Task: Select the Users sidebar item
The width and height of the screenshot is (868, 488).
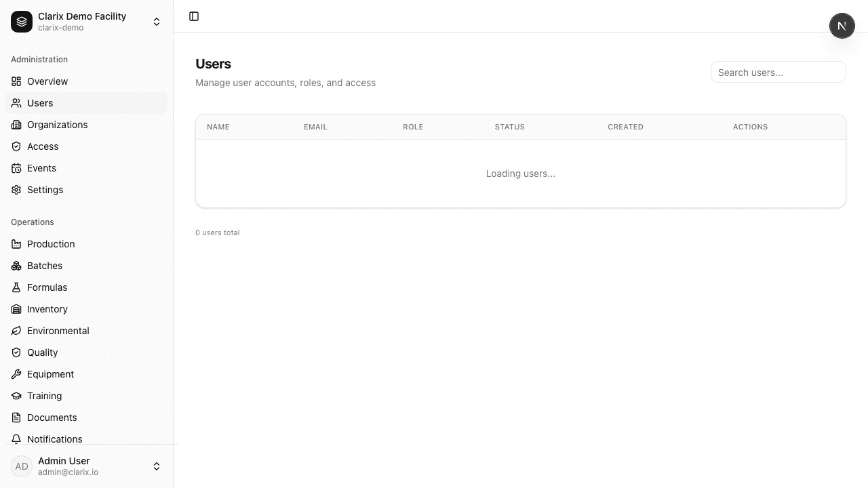Action: point(86,103)
